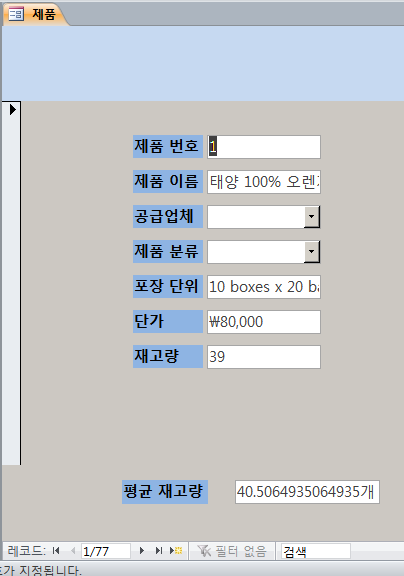404x576 pixels.
Task: Click the 제품 분류 combo box field
Action: coord(264,252)
